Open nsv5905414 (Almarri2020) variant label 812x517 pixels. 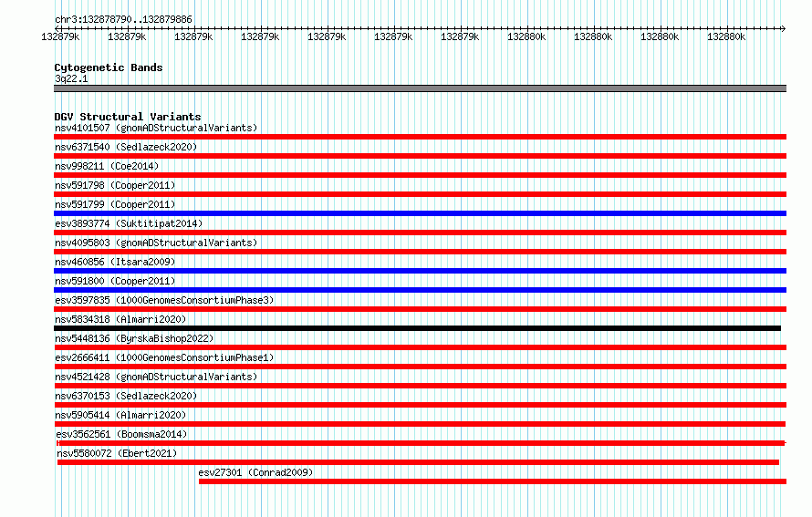[x=120, y=415]
